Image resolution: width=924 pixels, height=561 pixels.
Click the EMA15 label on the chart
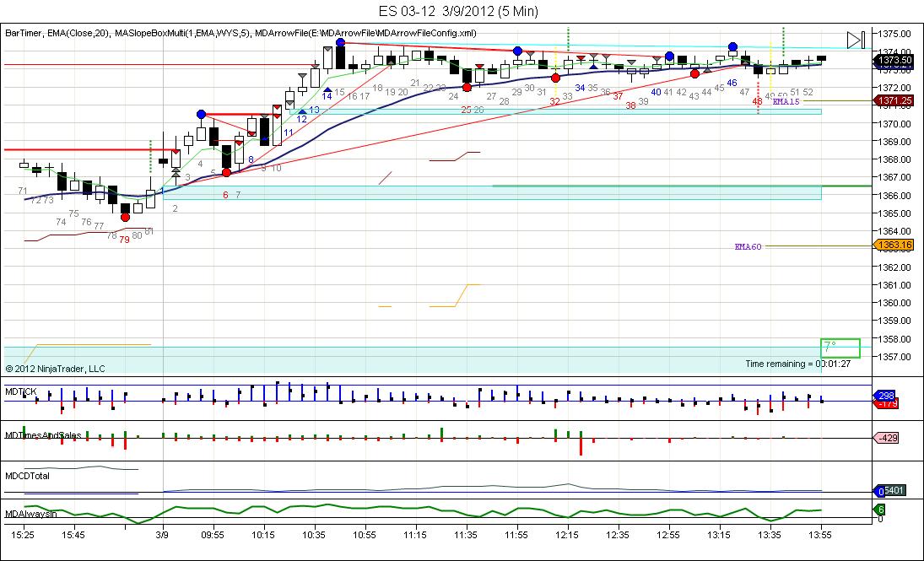click(786, 101)
